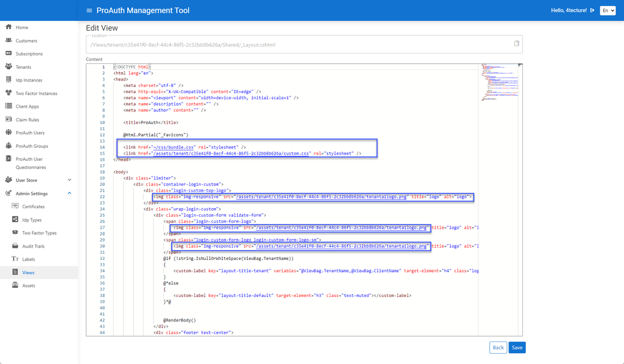Click the hamburger menu icon
Viewport: 624px width, 364px height.
(90, 10)
